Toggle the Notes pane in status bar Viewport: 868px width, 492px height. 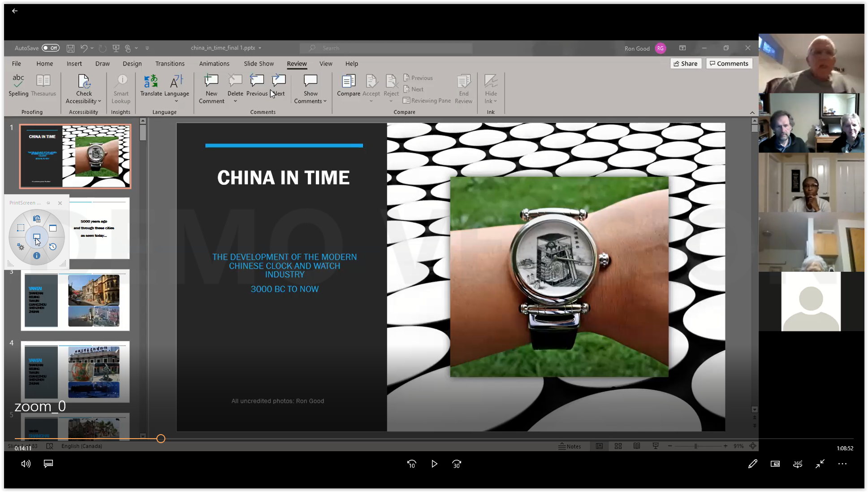tap(570, 446)
